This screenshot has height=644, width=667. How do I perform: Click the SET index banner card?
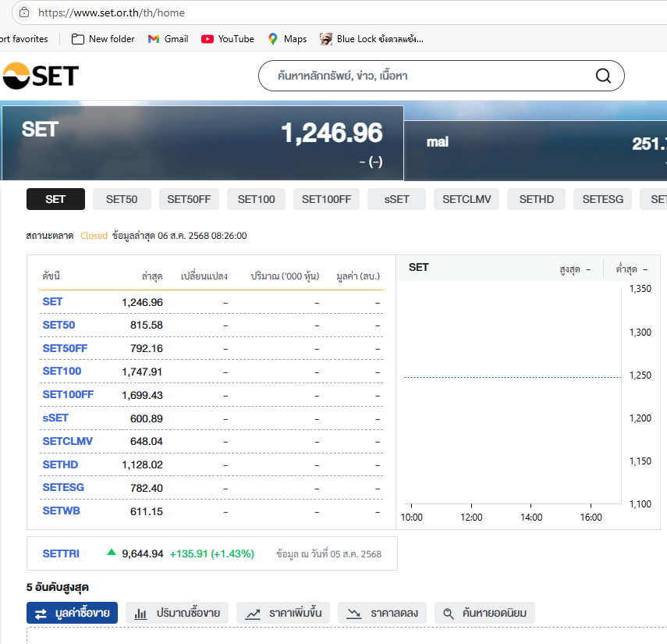pos(203,143)
